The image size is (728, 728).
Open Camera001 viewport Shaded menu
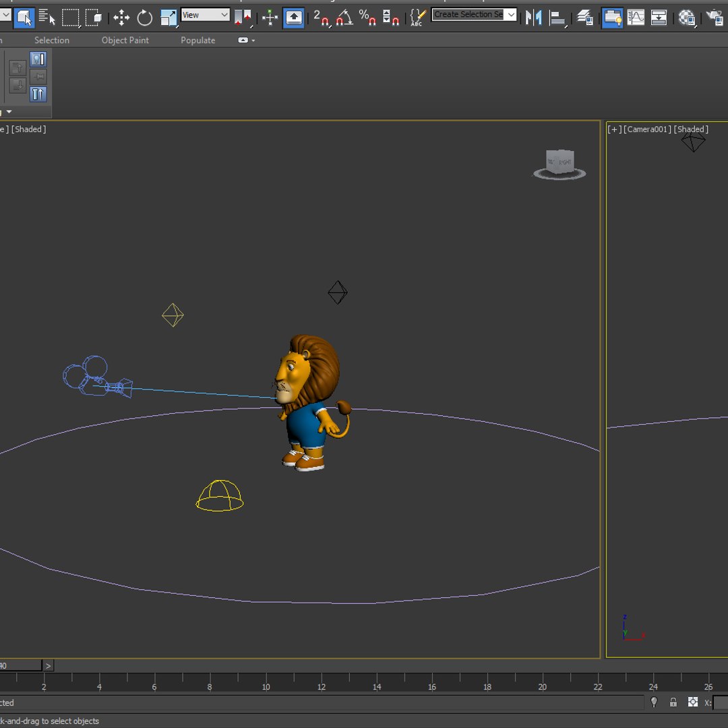click(x=691, y=129)
